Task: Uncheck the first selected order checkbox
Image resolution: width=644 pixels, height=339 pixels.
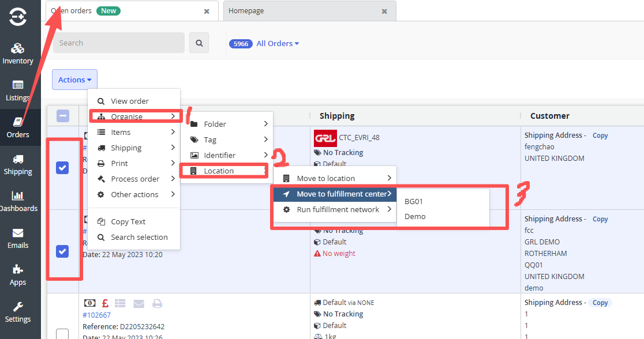Action: 62,167
